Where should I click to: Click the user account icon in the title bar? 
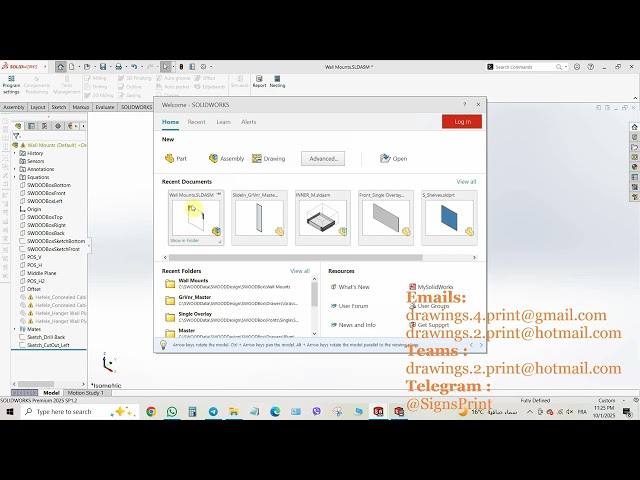577,67
